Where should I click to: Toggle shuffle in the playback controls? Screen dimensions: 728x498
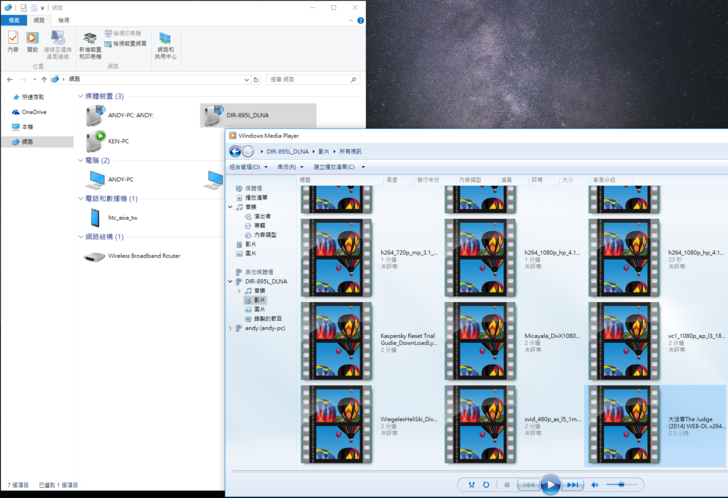coord(471,485)
